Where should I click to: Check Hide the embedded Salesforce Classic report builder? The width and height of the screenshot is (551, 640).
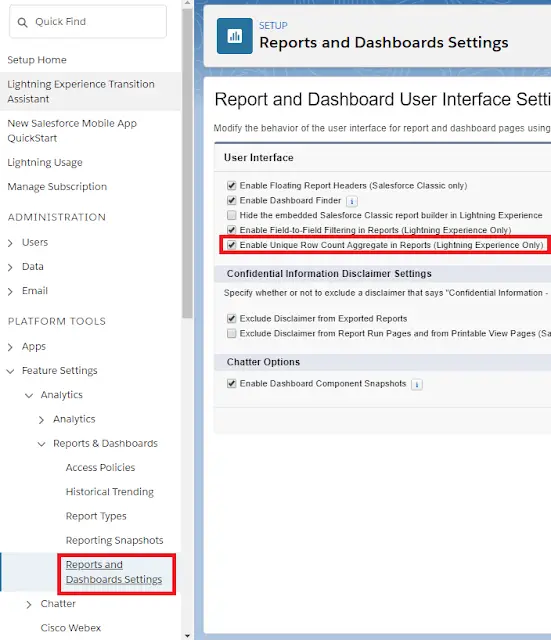(231, 215)
